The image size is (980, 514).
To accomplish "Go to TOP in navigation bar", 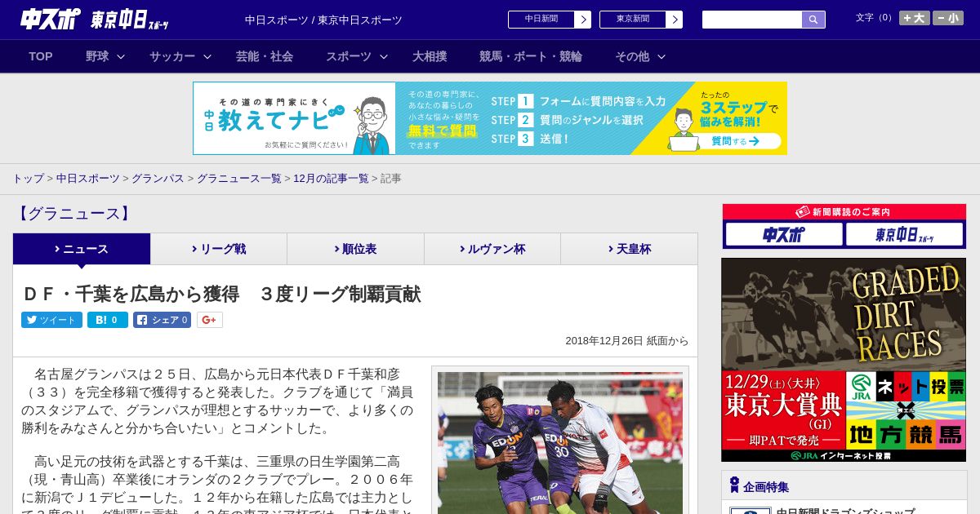I will coord(41,56).
